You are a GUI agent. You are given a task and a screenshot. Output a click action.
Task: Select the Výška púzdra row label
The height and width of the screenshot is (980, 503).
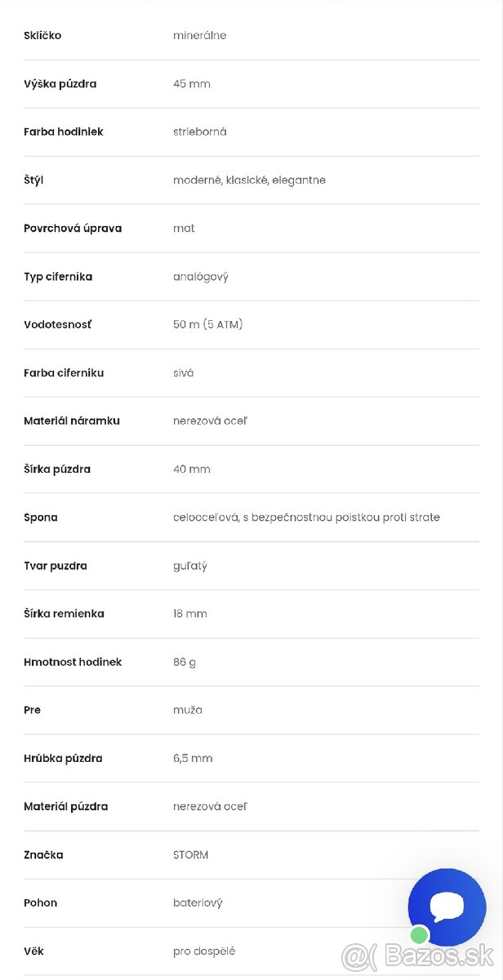tap(60, 84)
